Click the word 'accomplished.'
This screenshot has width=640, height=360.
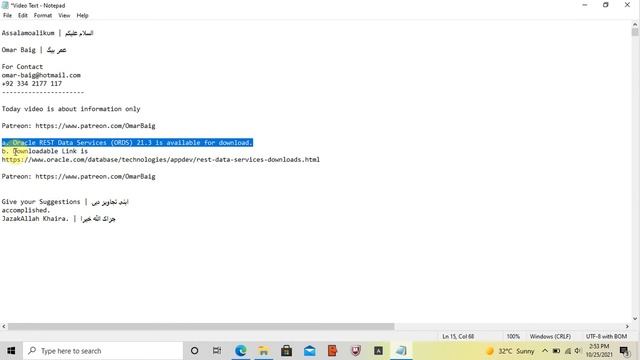click(26, 210)
